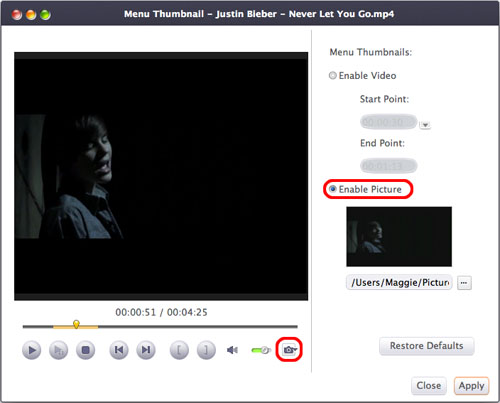Start video playback with the Play button
The height and width of the screenshot is (403, 500).
click(x=32, y=350)
